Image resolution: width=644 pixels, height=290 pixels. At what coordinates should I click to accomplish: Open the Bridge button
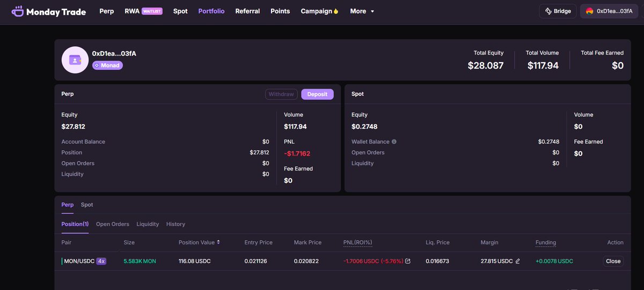558,11
